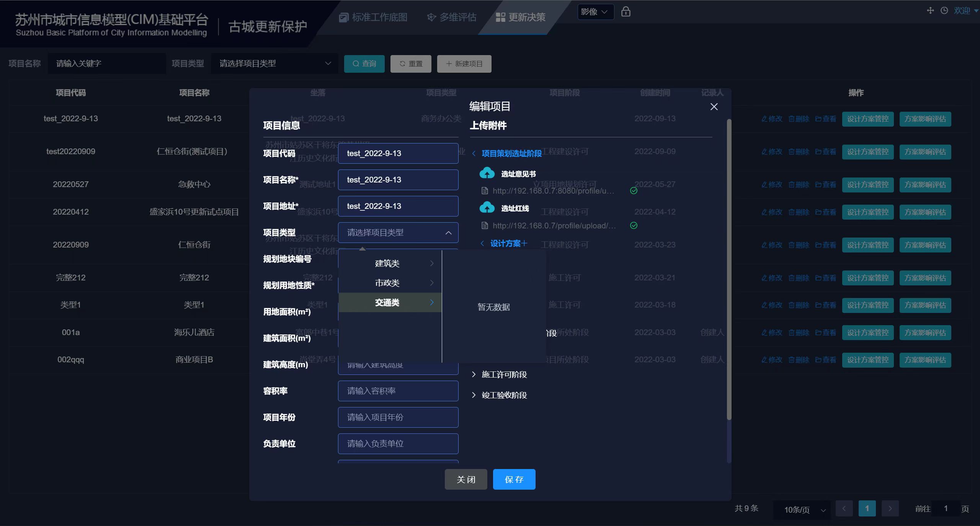980x526 pixels.
Task: Click the dialog's vertical scrollbar
Action: 729,270
